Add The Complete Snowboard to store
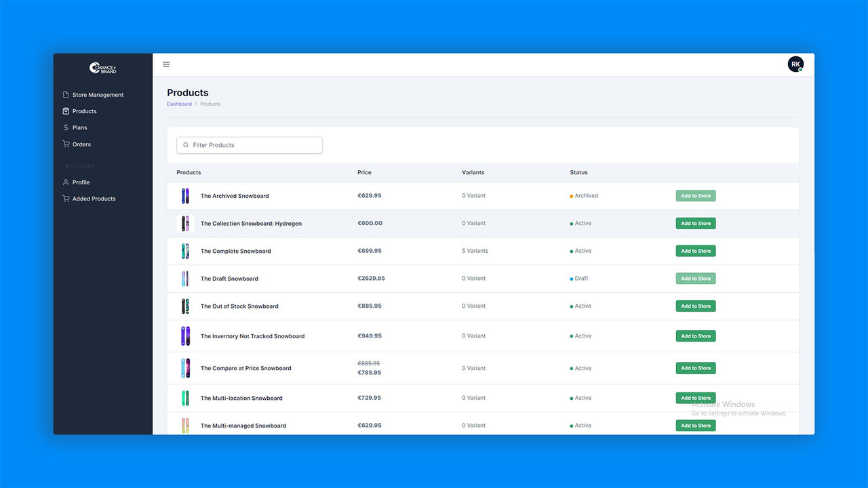The width and height of the screenshot is (868, 488). [x=696, y=251]
